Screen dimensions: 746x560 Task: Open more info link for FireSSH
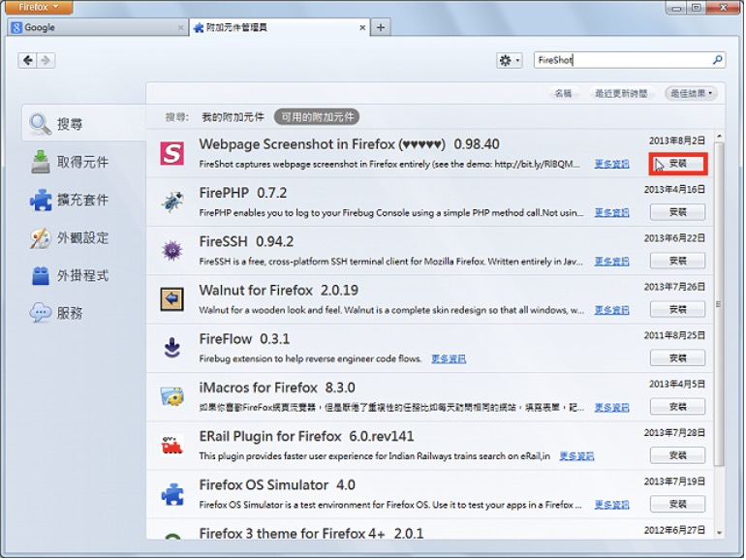[x=612, y=262]
